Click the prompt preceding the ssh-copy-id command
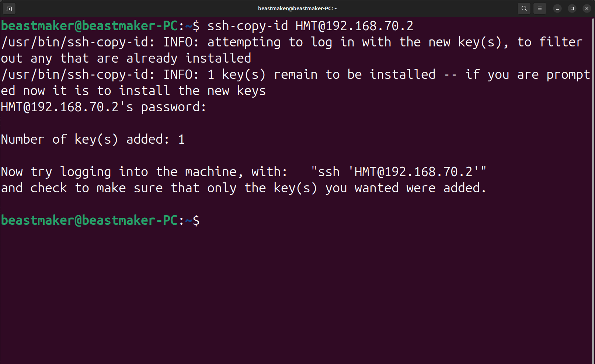The image size is (595, 364). tap(100, 26)
